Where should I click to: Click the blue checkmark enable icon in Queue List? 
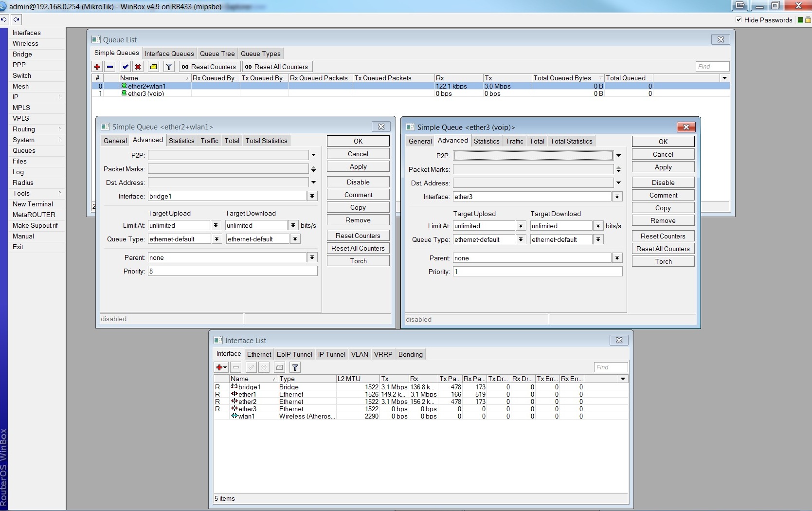coord(126,67)
